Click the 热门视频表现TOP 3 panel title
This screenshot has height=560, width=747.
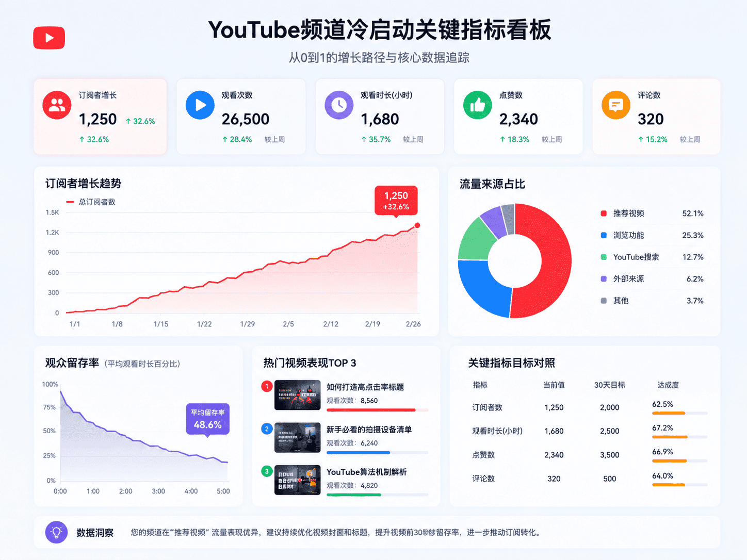pos(310,363)
